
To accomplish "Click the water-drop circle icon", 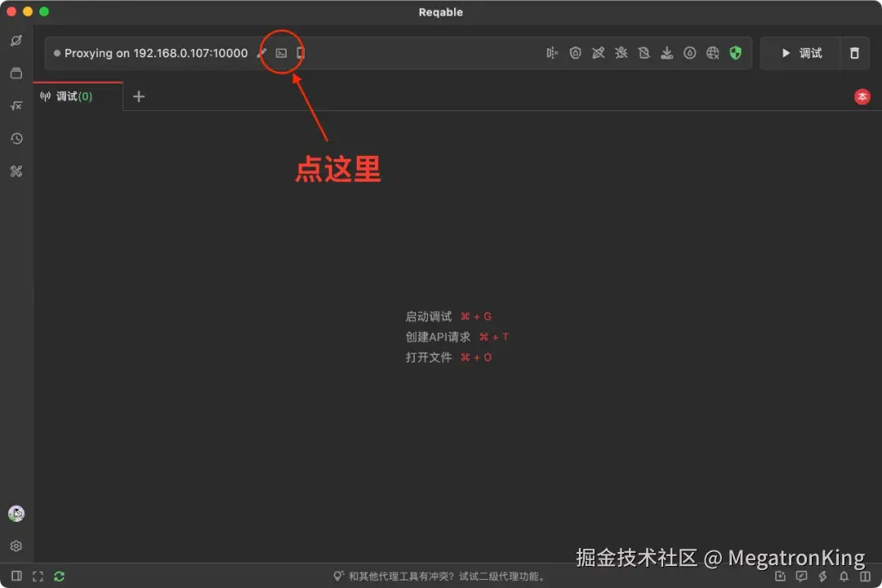I will coord(689,53).
